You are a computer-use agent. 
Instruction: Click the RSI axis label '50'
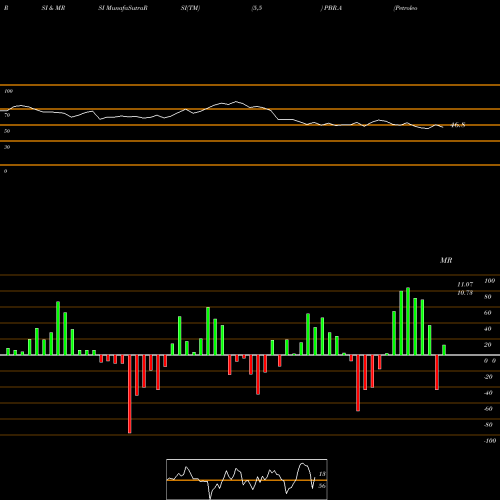[x=7, y=131]
